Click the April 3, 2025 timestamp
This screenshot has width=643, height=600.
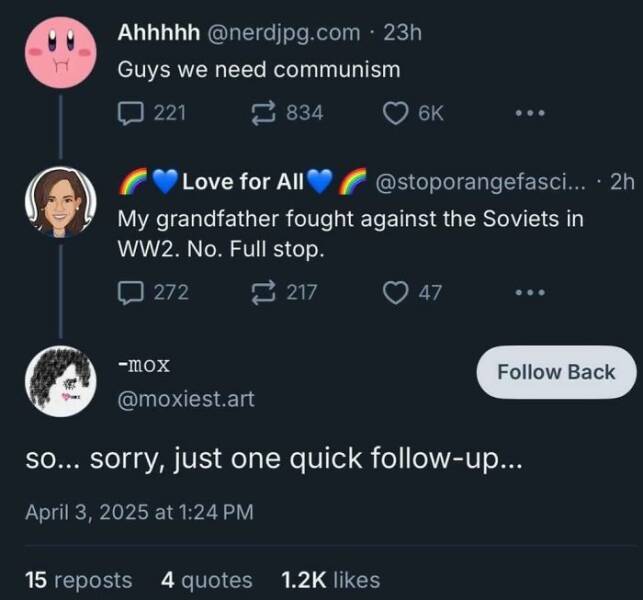[139, 512]
